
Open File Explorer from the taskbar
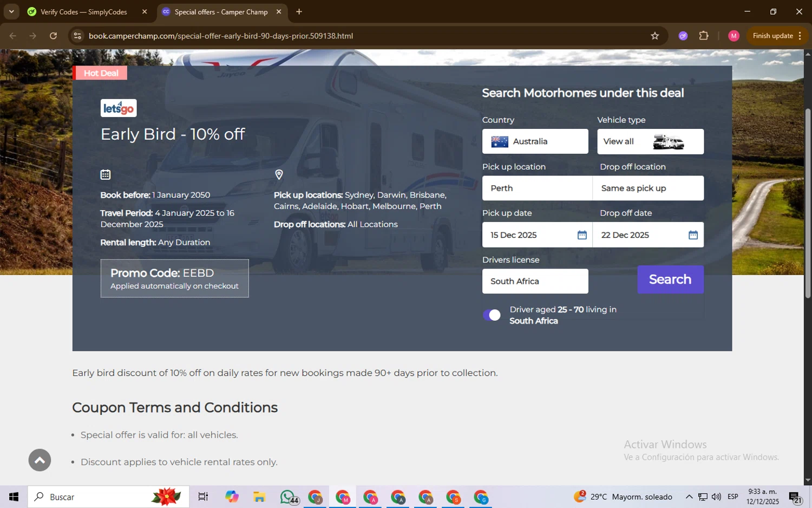tap(259, 497)
